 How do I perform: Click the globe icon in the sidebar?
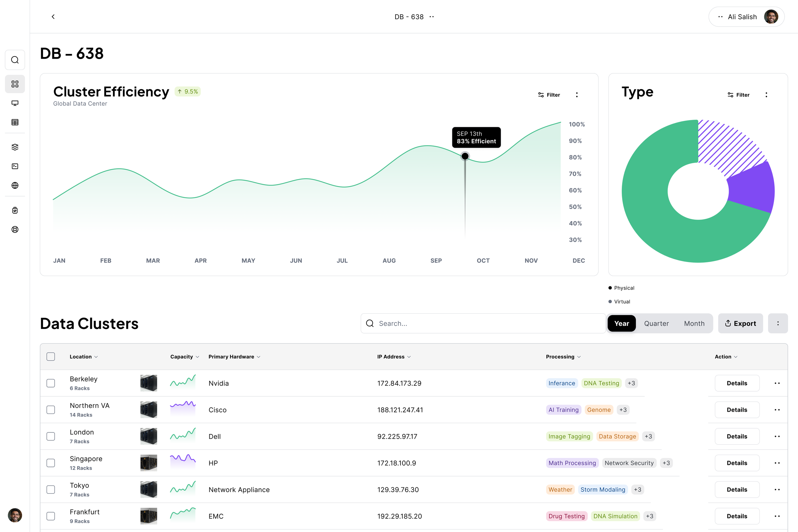pos(15,185)
